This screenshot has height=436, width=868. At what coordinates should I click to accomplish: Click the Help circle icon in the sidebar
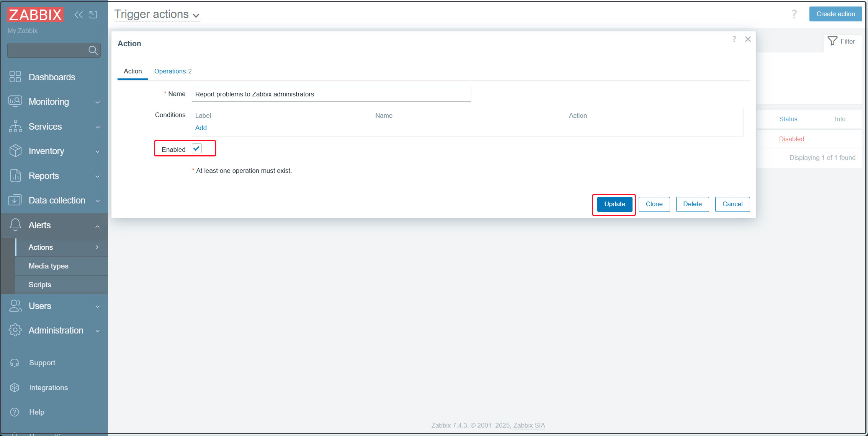[x=15, y=412]
